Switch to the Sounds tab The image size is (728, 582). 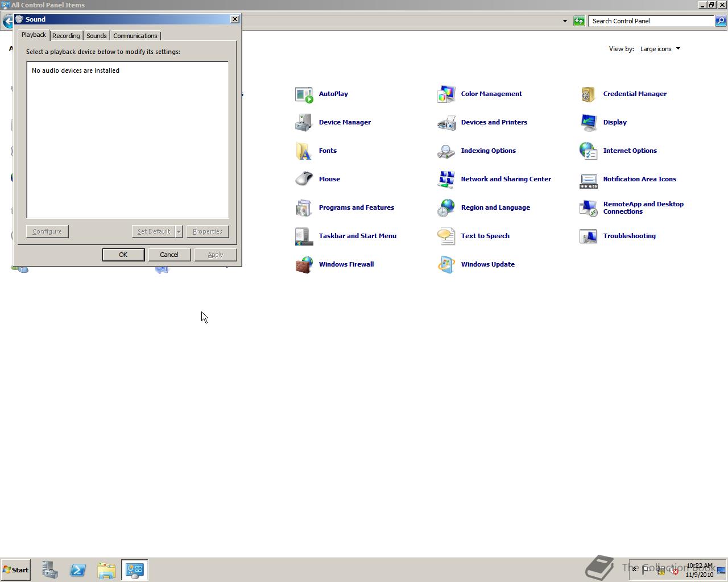pyautogui.click(x=97, y=36)
